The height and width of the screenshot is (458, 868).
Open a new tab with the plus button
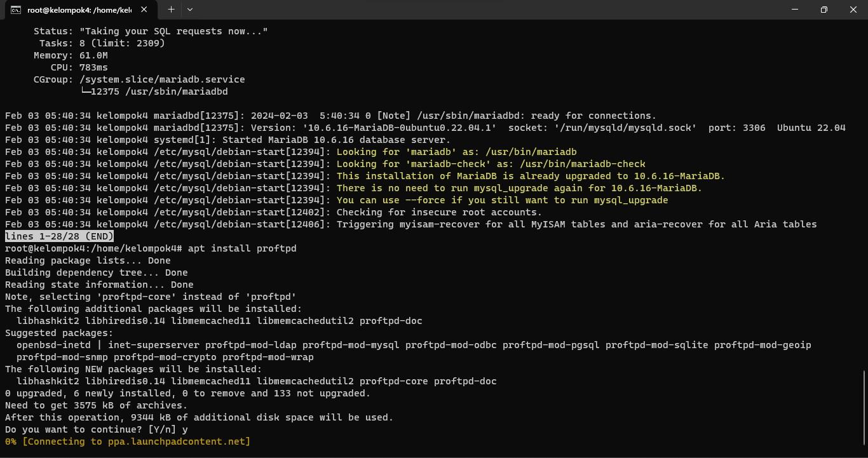(x=171, y=10)
